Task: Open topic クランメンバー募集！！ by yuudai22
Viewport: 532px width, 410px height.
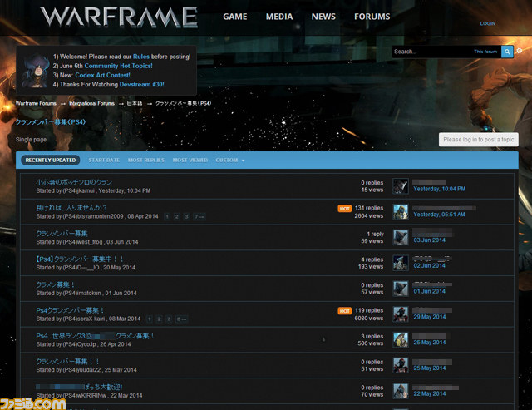Action: pos(67,362)
